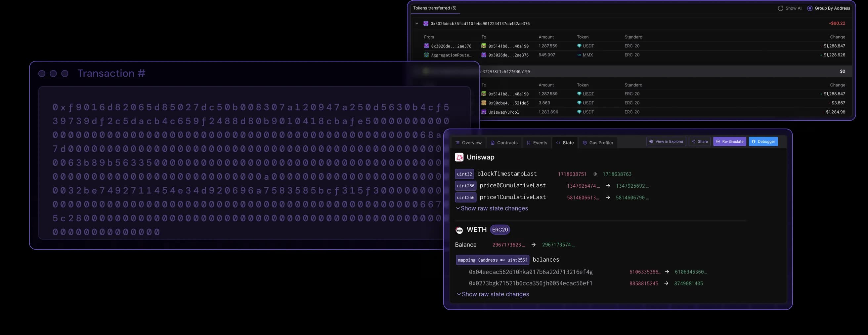This screenshot has height=335, width=868.
Task: Click the Uniswap unicorn logo in State panel
Action: (x=458, y=157)
